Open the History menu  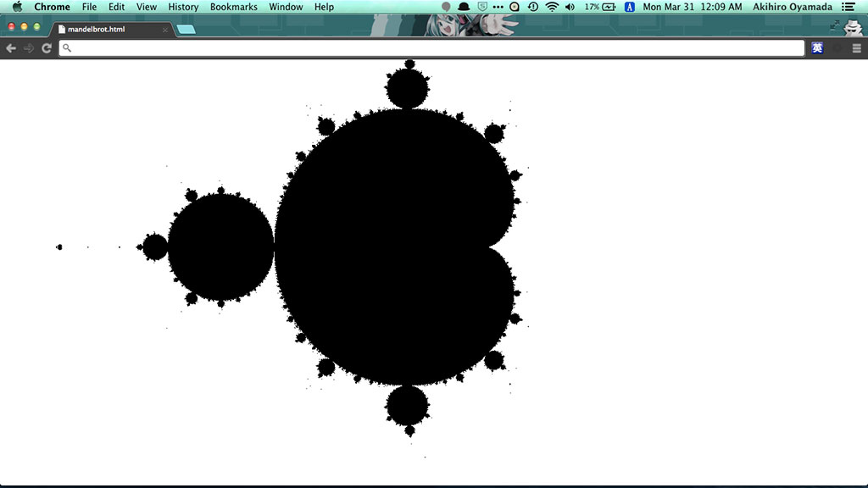click(x=183, y=7)
